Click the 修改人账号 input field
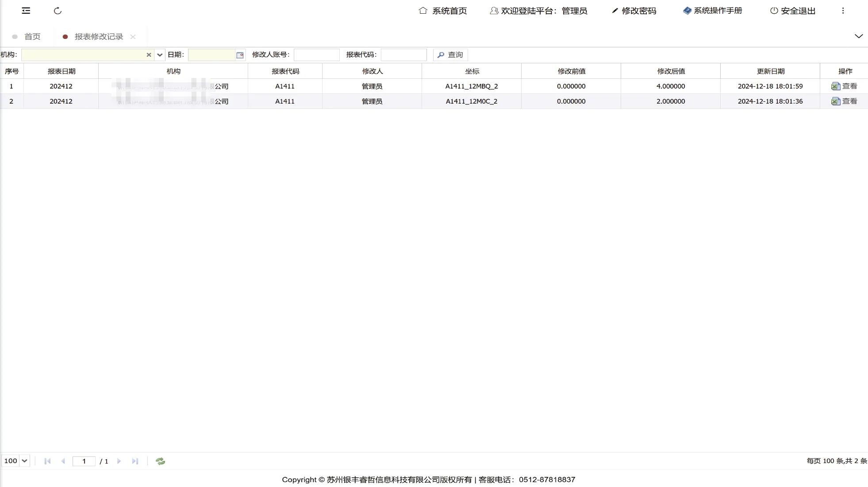Screen dimensions: 868x487 pos(316,55)
